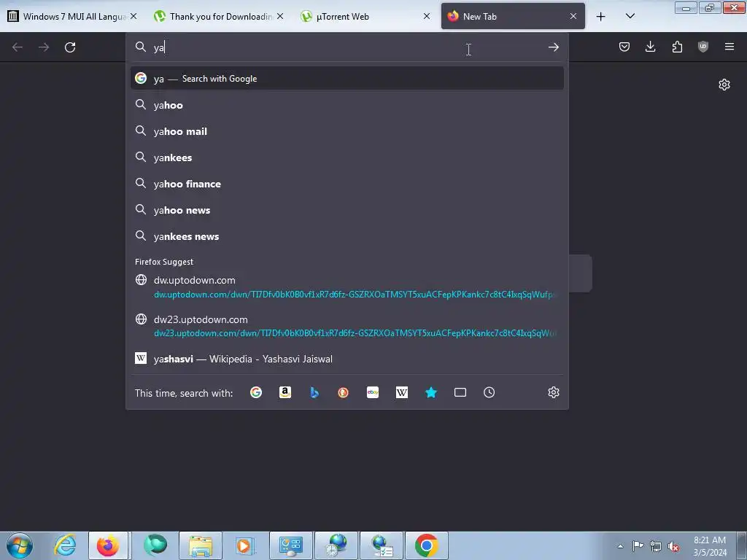Viewport: 747px width, 560px height.
Task: Open the Windows Start menu
Action: (x=20, y=545)
